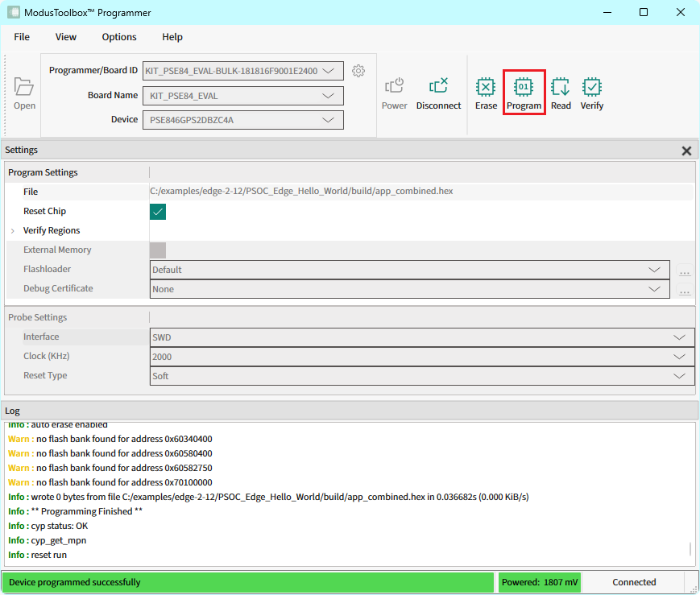The image size is (700, 595).
Task: Disconnect from the programmer board
Action: point(438,93)
